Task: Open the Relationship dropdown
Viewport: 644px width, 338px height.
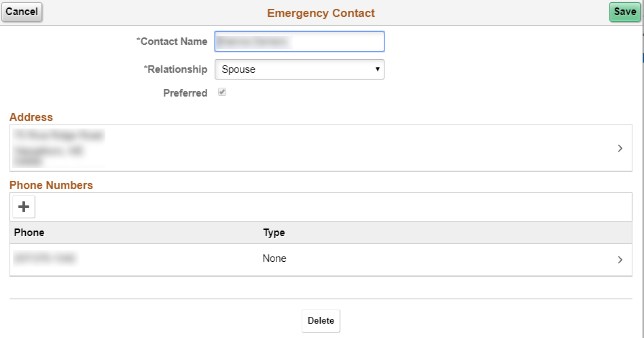Action: tap(300, 69)
